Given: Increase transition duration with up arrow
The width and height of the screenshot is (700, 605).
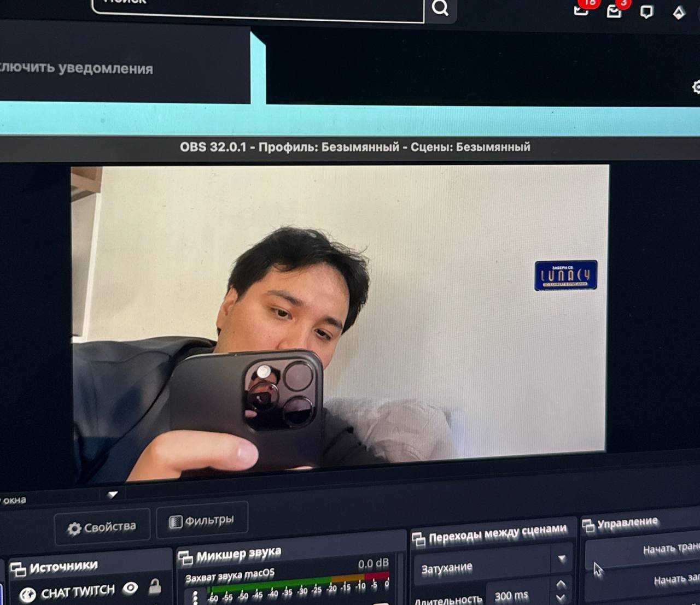Looking at the screenshot, I should (x=561, y=584).
